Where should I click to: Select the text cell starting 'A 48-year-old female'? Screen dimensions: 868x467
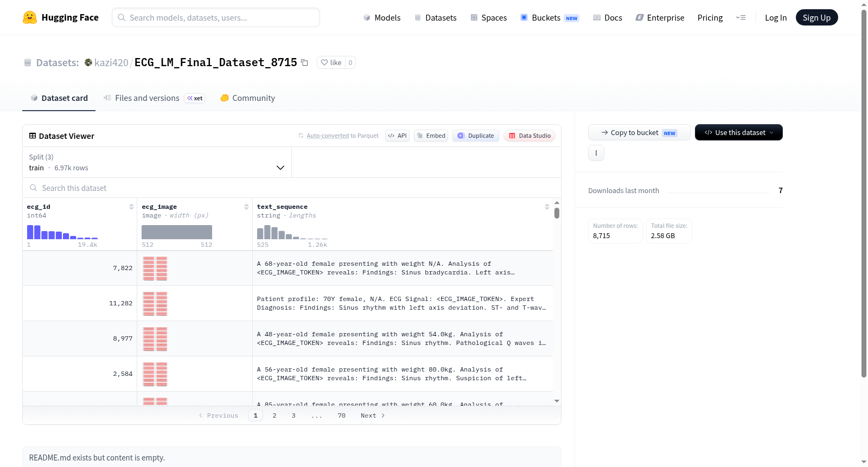coord(403,338)
